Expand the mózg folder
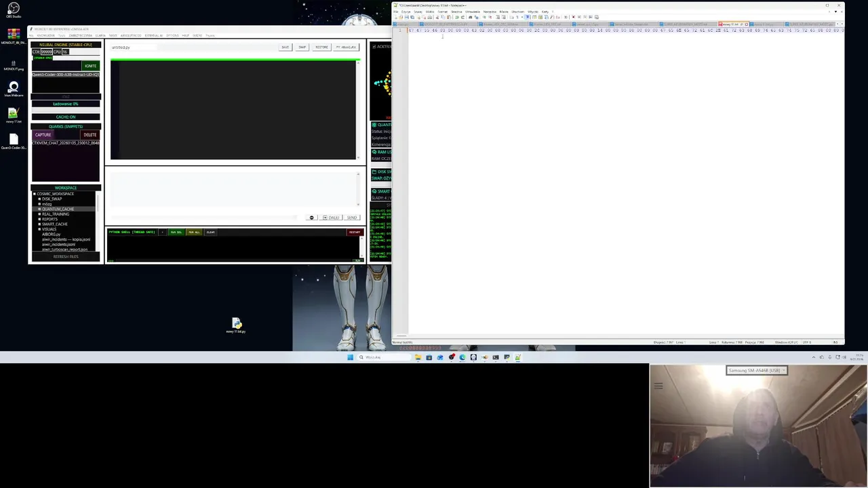Image resolution: width=868 pixels, height=488 pixels. (39, 204)
